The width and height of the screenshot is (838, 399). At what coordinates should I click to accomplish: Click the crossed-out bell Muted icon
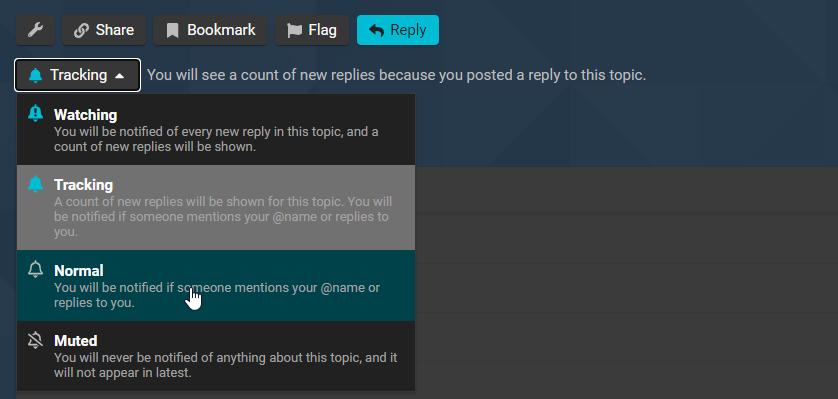(35, 340)
